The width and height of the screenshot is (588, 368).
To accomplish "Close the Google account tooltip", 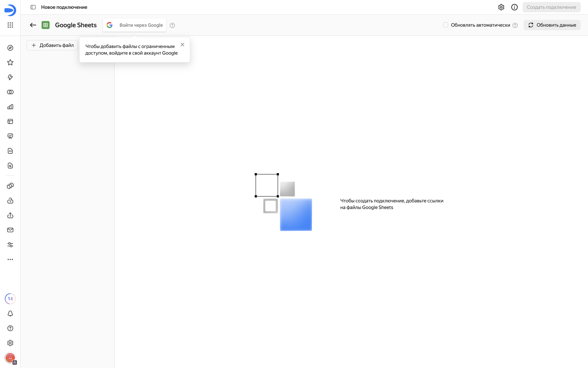I will point(182,45).
